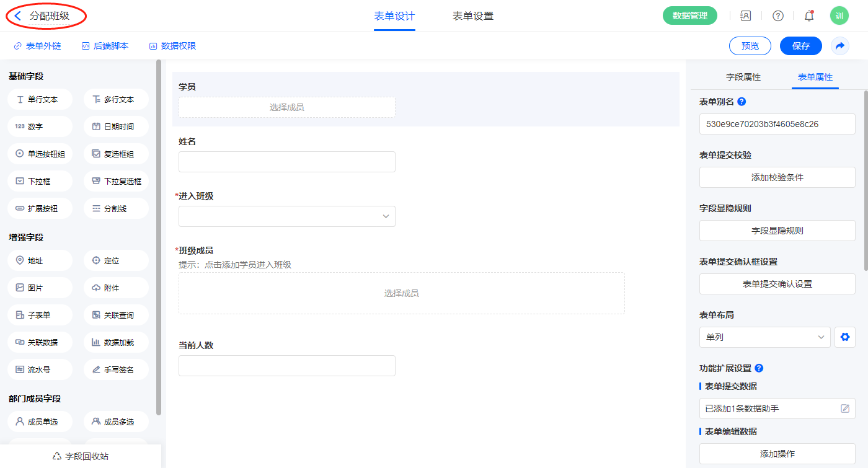Switch to the 表单设置 tab

(472, 16)
